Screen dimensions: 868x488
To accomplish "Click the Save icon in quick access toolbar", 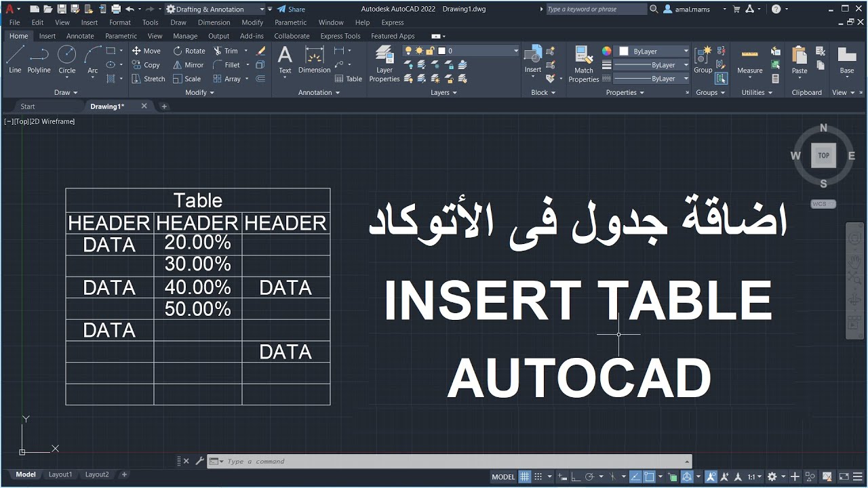I will point(62,9).
